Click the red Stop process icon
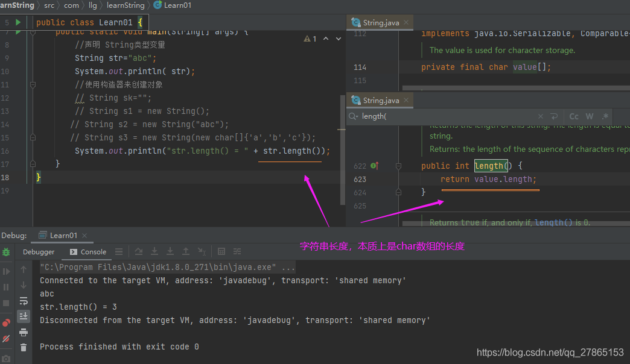This screenshot has width=630, height=364. (x=6, y=303)
